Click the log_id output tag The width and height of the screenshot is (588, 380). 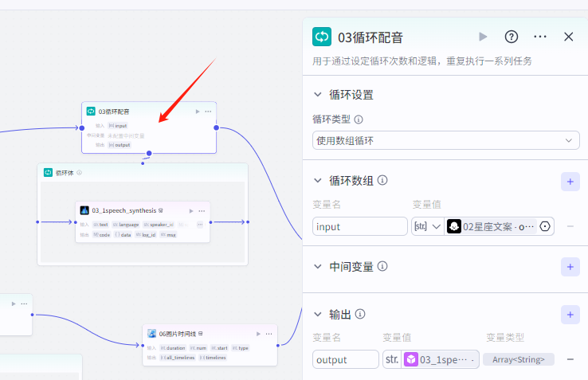tap(146, 234)
